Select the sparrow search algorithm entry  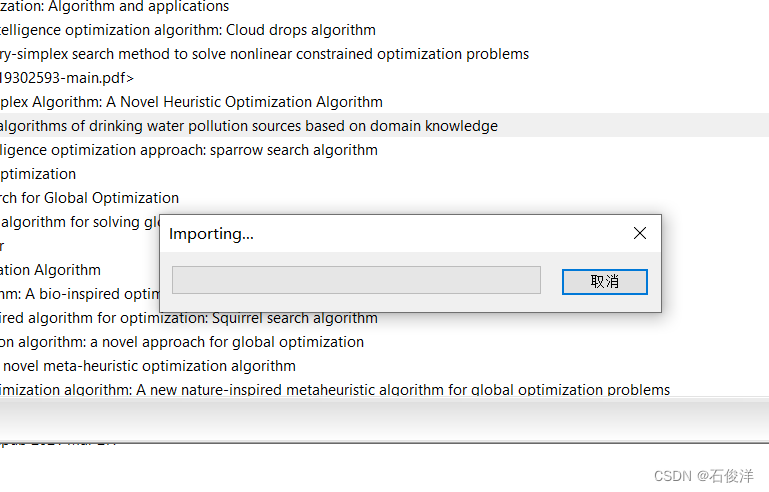click(189, 150)
